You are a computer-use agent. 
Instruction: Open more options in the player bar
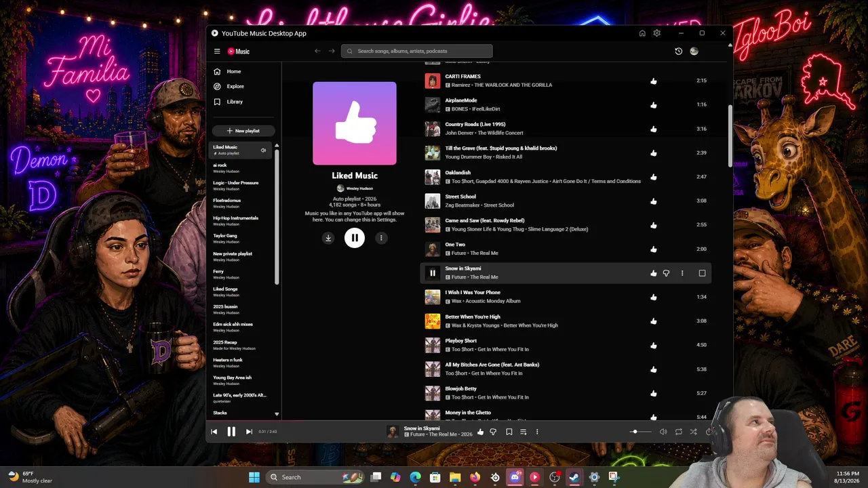537,432
